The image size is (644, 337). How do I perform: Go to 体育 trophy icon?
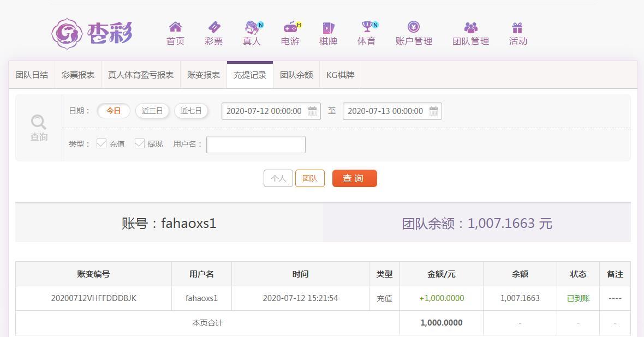pyautogui.click(x=367, y=27)
